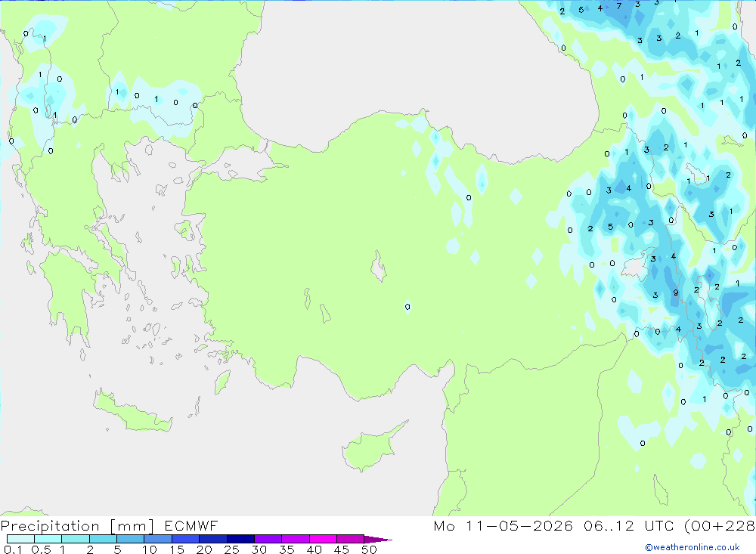Select the 35–40 mm violet legend box
756x554 pixels.
tap(295, 539)
